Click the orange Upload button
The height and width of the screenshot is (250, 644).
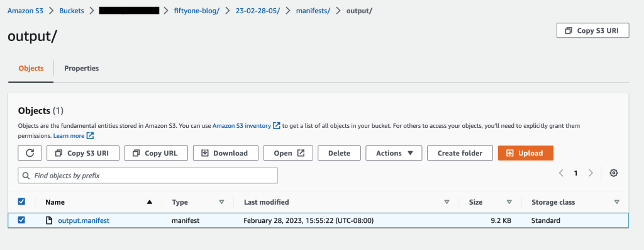[x=526, y=153]
